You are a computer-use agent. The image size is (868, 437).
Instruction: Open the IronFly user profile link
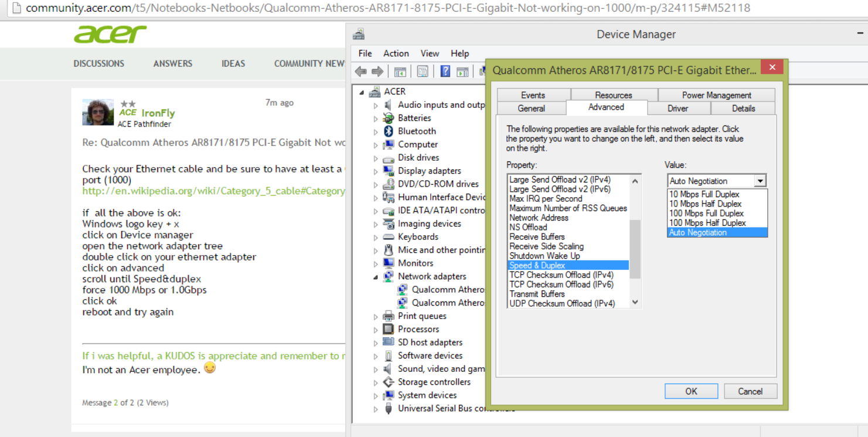[x=158, y=113]
